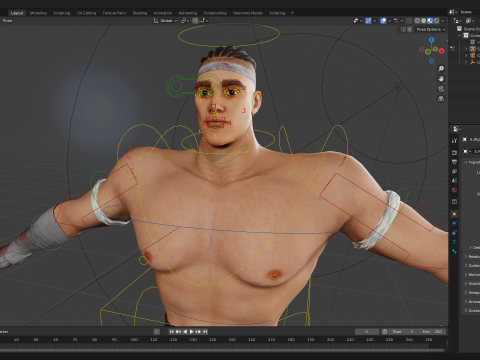Expand the Relations panel in properties

tap(466, 256)
